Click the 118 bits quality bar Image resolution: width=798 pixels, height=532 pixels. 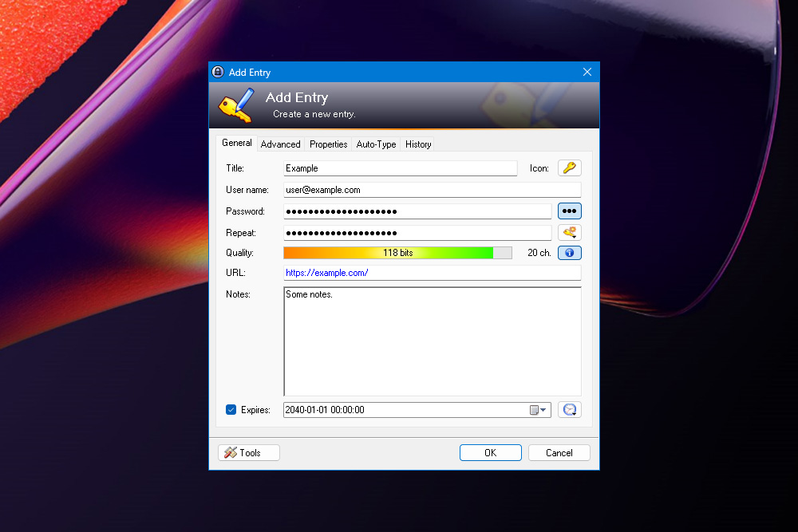pos(397,252)
